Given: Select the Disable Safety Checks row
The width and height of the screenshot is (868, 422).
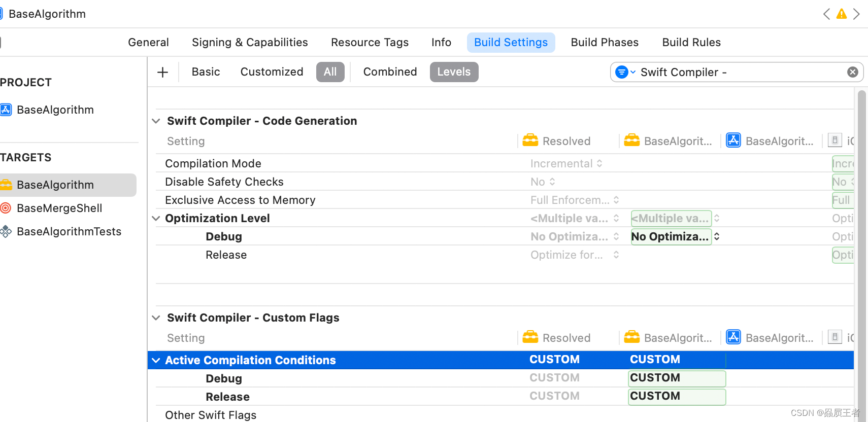Looking at the screenshot, I should tap(505, 182).
